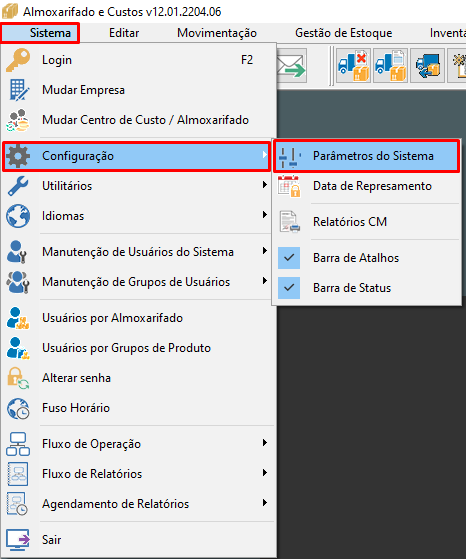Expand Manutenção de Grupos de Usuários arrow
Screen dimensions: 466x559
click(x=265, y=281)
